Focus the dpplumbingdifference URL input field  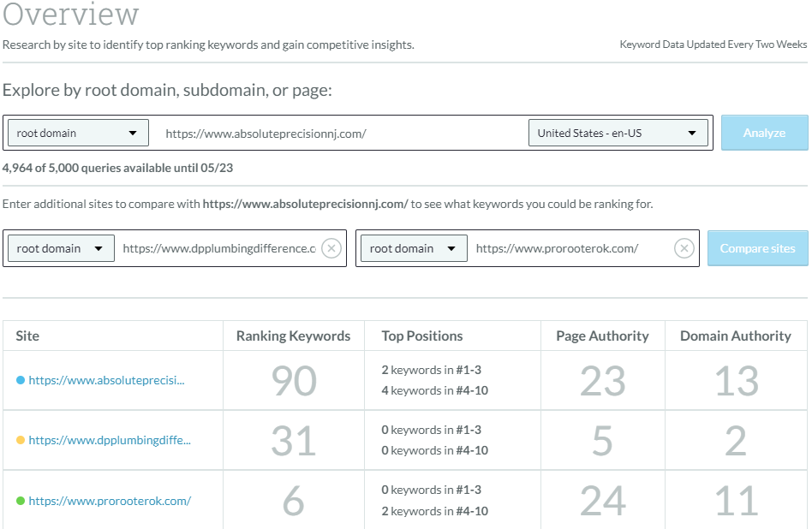(219, 248)
